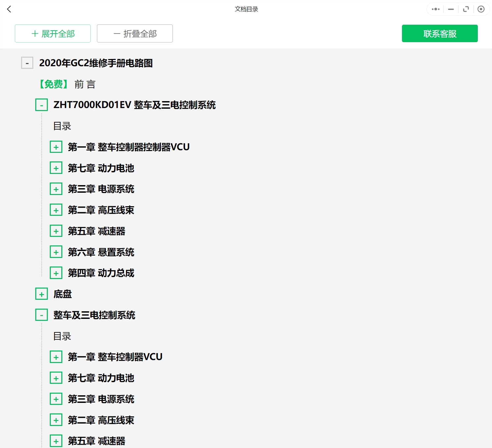This screenshot has width=492, height=448.
Task: Expand 第六章 悬置系统 chapter
Action: tap(56, 252)
